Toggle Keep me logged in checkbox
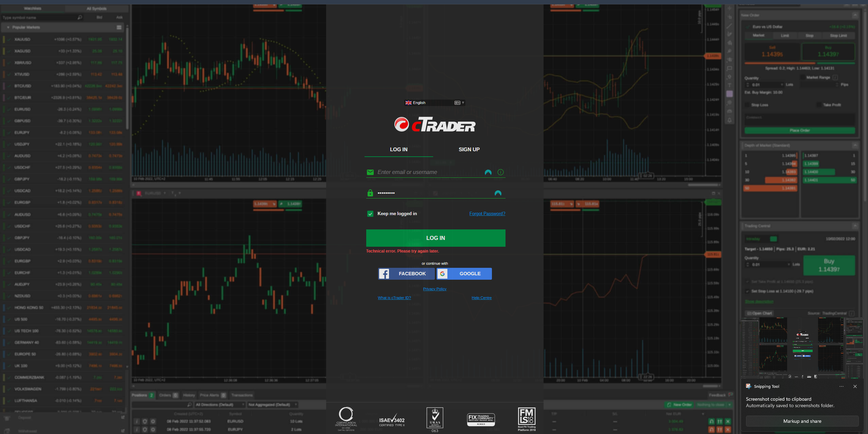The image size is (868, 434). 370,214
